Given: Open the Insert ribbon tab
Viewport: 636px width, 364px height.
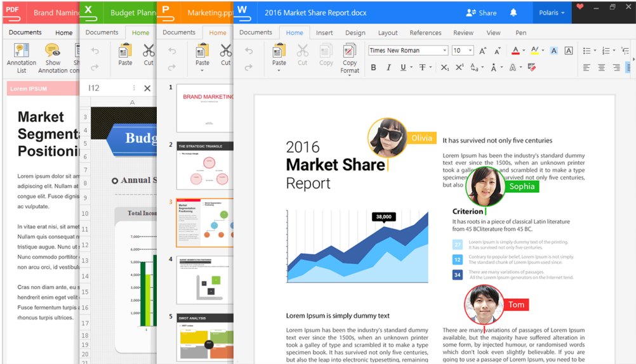Looking at the screenshot, I should coord(324,33).
